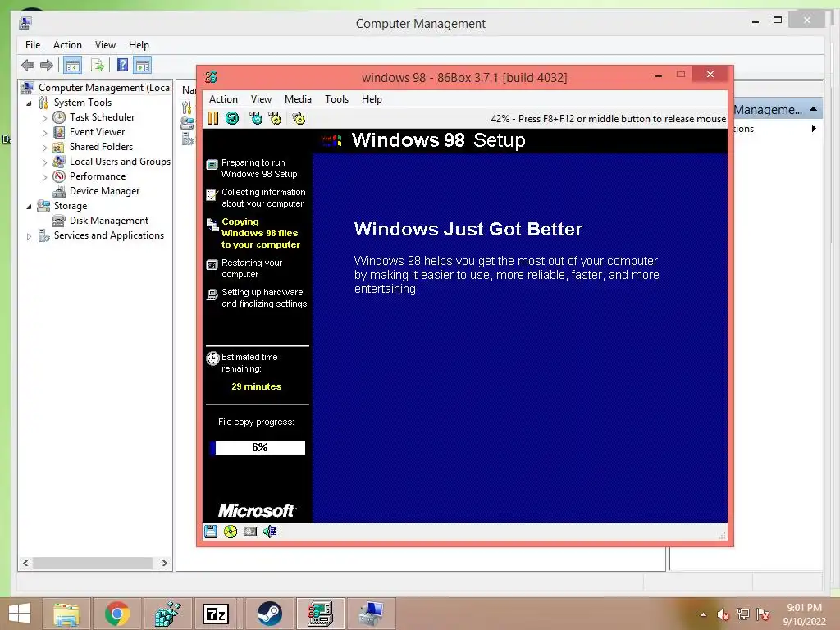Click the 86Box window resize grip
Screen dimensions: 840x630
point(722,535)
